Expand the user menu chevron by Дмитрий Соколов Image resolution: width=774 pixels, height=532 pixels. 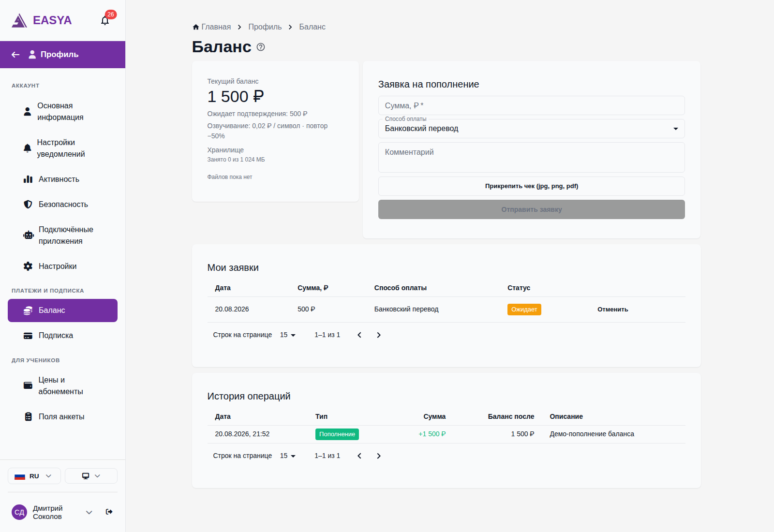[89, 512]
